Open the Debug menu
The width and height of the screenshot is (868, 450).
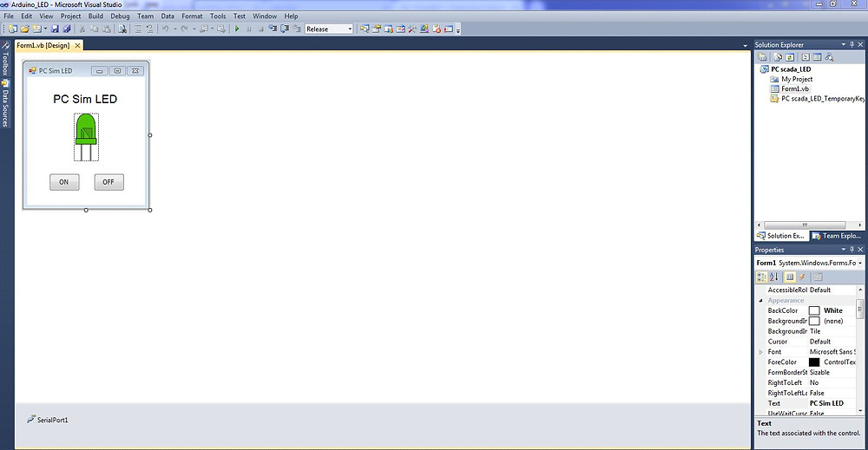[120, 16]
